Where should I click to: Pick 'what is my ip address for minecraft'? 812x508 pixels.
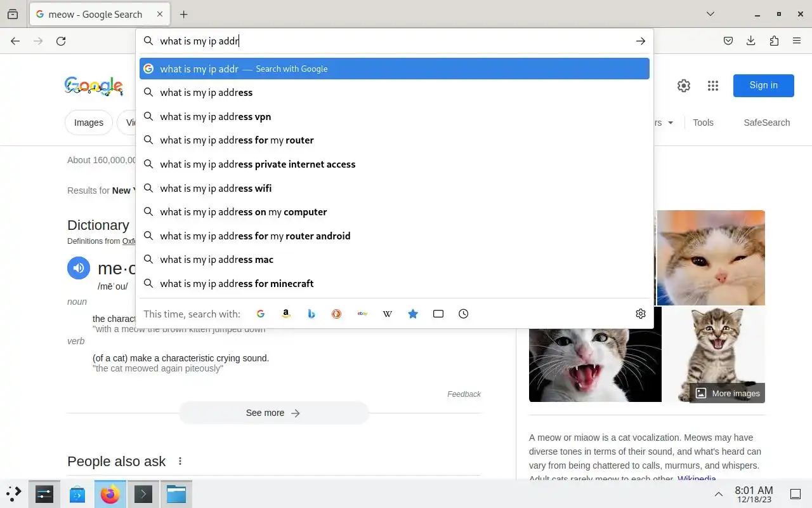coord(395,283)
